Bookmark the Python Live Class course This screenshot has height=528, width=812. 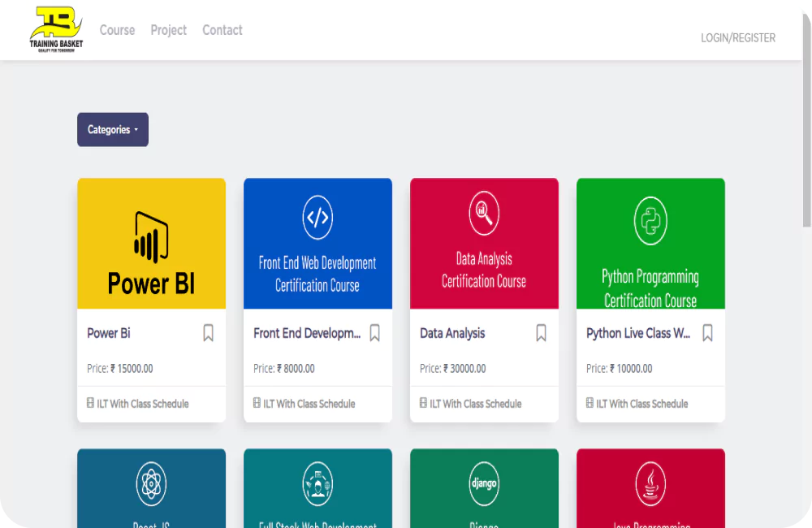[x=707, y=333]
